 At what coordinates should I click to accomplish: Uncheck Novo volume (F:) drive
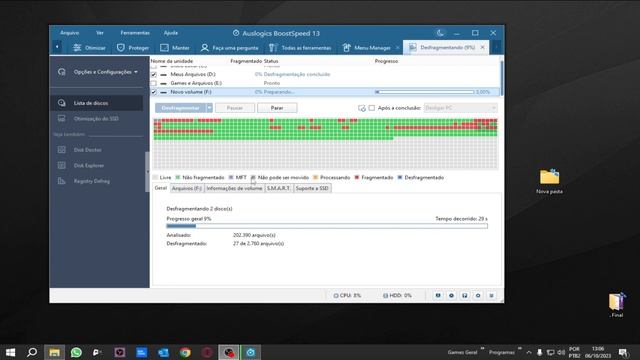(154, 92)
